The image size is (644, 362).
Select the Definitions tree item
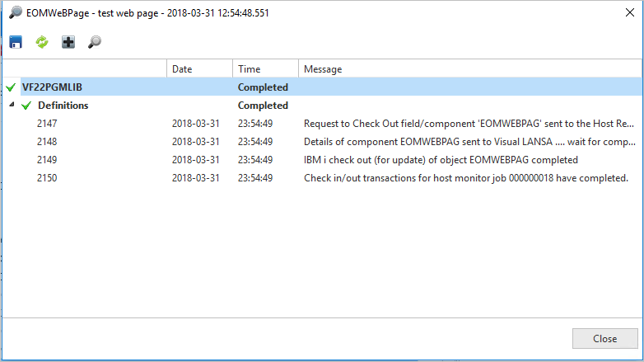tap(63, 106)
